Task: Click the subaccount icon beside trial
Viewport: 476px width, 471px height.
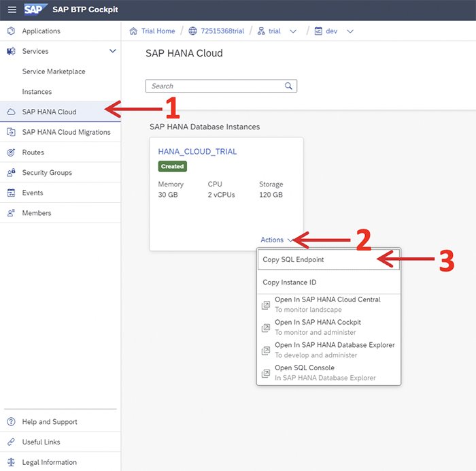Action: point(261,31)
